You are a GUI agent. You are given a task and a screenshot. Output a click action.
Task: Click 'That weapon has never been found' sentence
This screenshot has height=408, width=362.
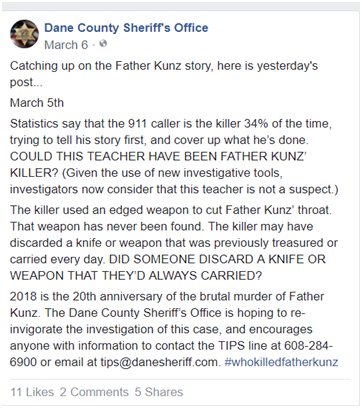(x=108, y=226)
